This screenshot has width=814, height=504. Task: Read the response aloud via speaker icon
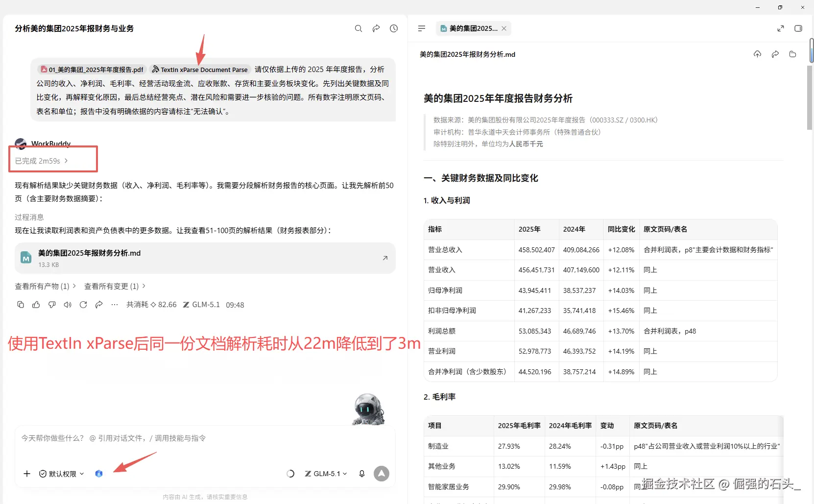click(68, 305)
